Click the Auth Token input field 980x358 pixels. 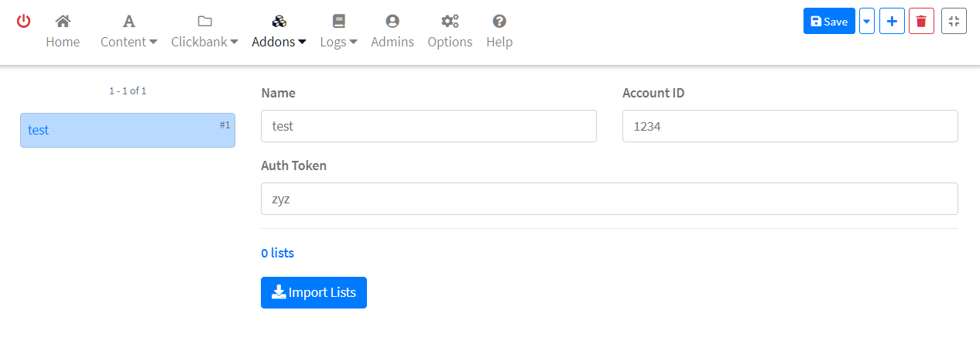[609, 199]
